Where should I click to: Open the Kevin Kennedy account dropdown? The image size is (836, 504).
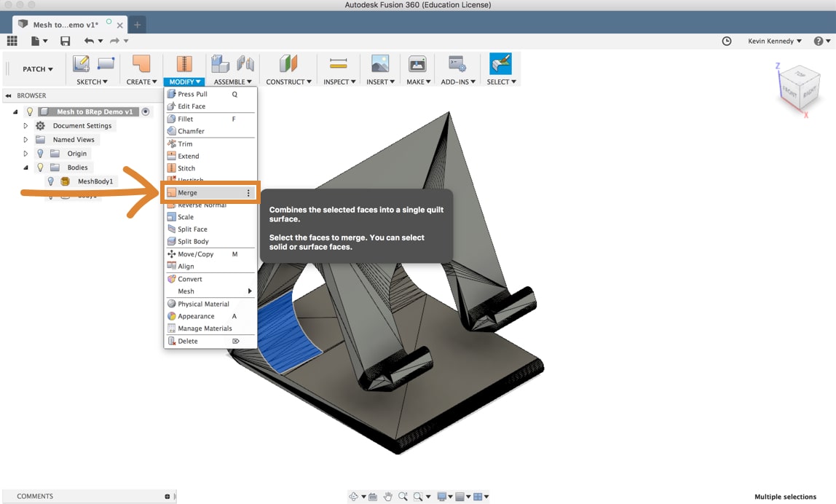[774, 41]
